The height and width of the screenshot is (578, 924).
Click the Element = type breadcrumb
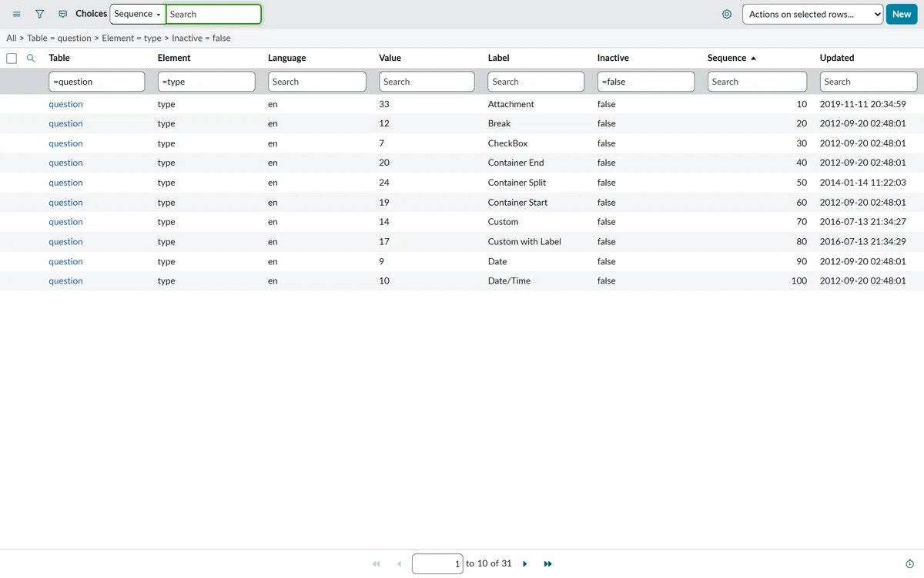(x=132, y=38)
